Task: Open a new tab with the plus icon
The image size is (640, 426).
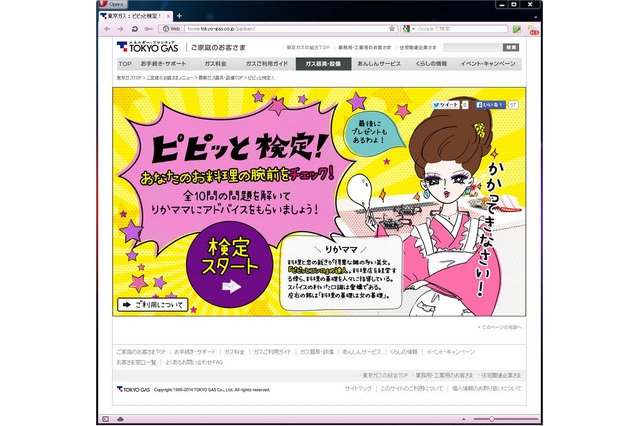Action: 179,16
